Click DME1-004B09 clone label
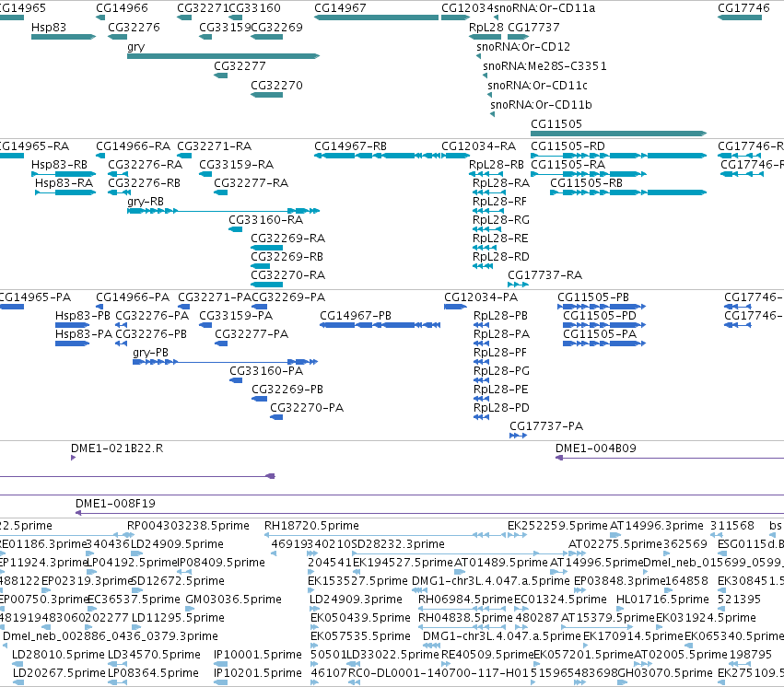This screenshot has height=687, width=784. (x=596, y=448)
